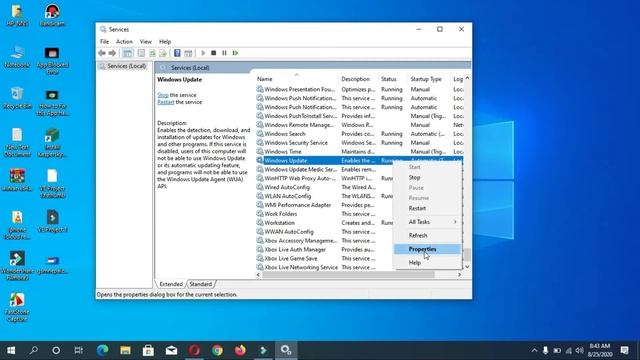640x360 pixels.
Task: Sort by the Description column header
Action: [359, 79]
